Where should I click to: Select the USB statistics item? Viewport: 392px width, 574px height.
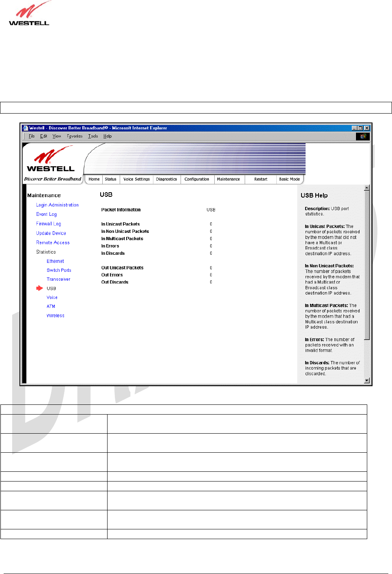pos(51,288)
